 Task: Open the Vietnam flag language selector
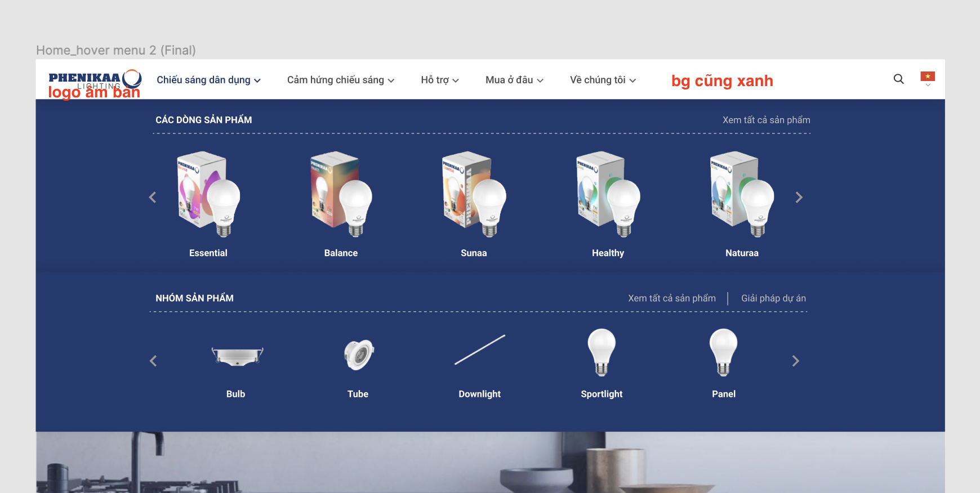point(927,77)
